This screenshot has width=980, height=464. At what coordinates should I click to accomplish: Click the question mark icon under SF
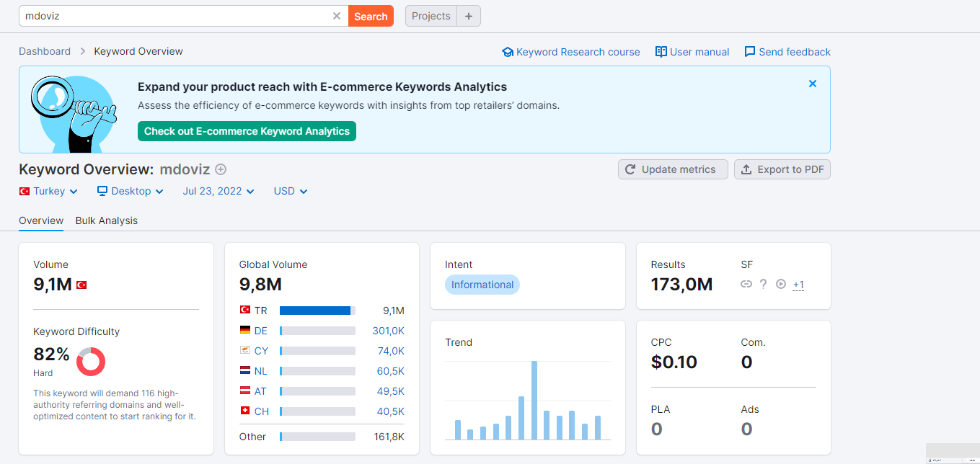click(764, 285)
